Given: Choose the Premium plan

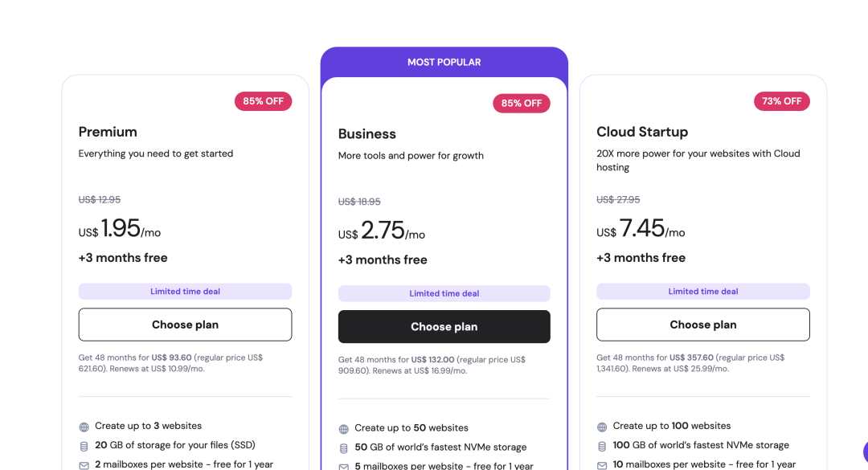Looking at the screenshot, I should [x=185, y=325].
